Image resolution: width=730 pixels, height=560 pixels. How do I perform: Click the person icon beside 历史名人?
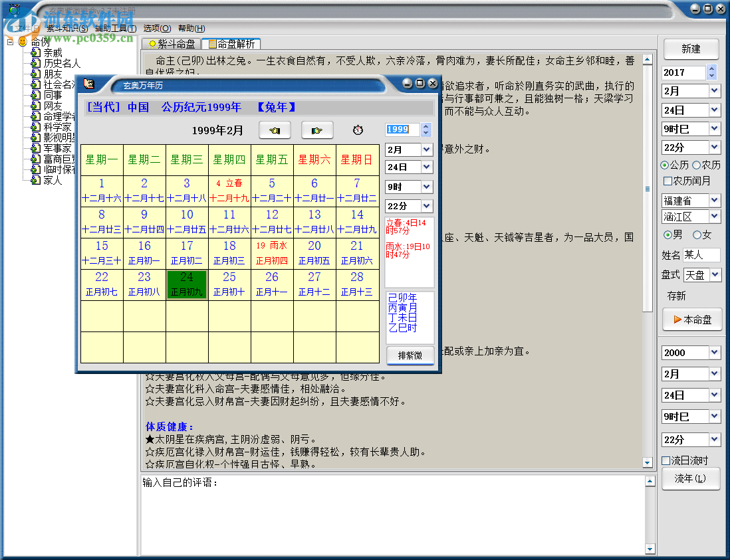(35, 64)
